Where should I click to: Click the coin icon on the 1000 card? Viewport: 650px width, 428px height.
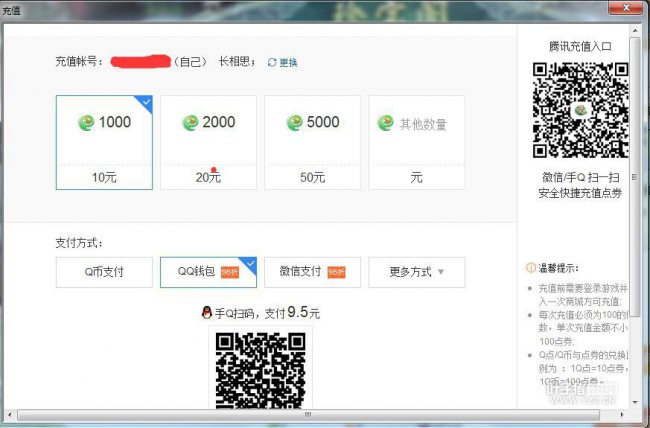86,123
